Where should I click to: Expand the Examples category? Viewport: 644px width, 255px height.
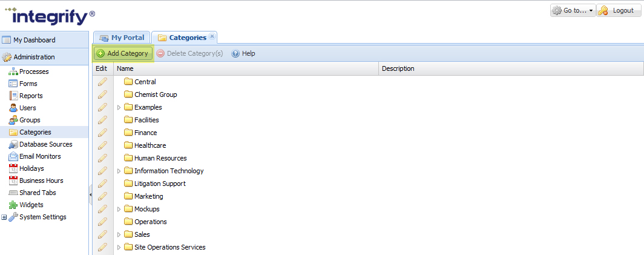pyautogui.click(x=119, y=108)
